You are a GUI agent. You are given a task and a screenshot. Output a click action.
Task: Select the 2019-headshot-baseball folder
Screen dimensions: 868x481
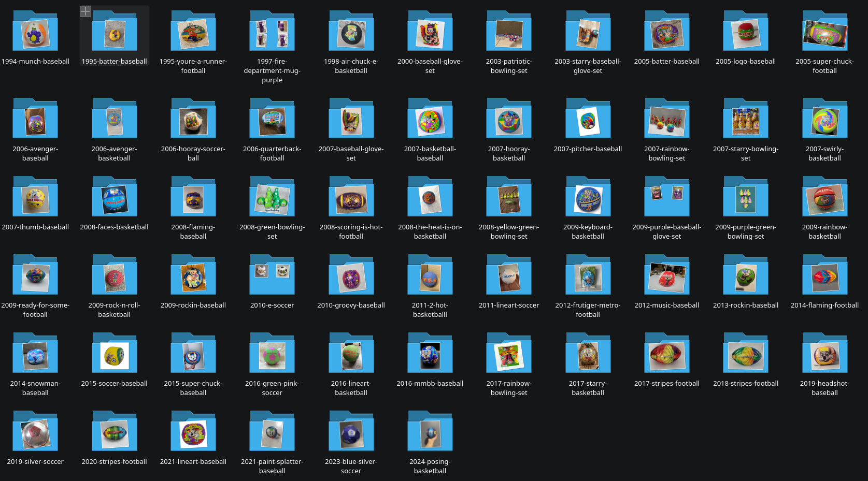824,355
